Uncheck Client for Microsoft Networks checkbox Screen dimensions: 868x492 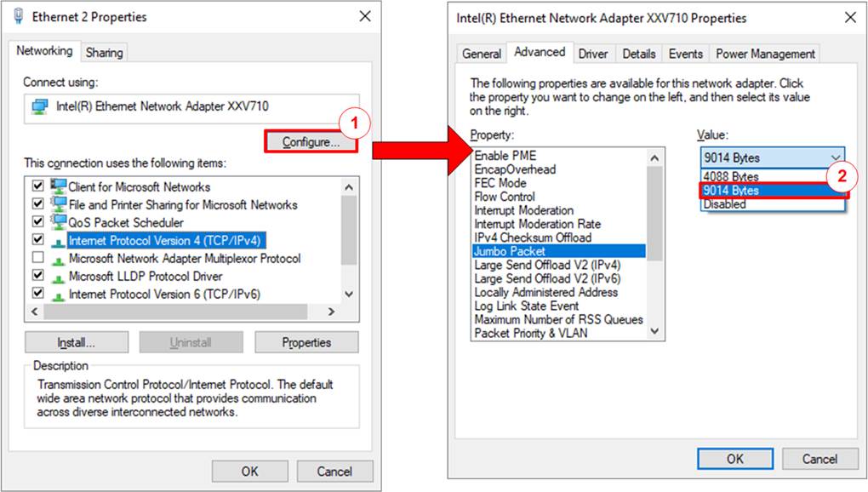pyautogui.click(x=37, y=186)
